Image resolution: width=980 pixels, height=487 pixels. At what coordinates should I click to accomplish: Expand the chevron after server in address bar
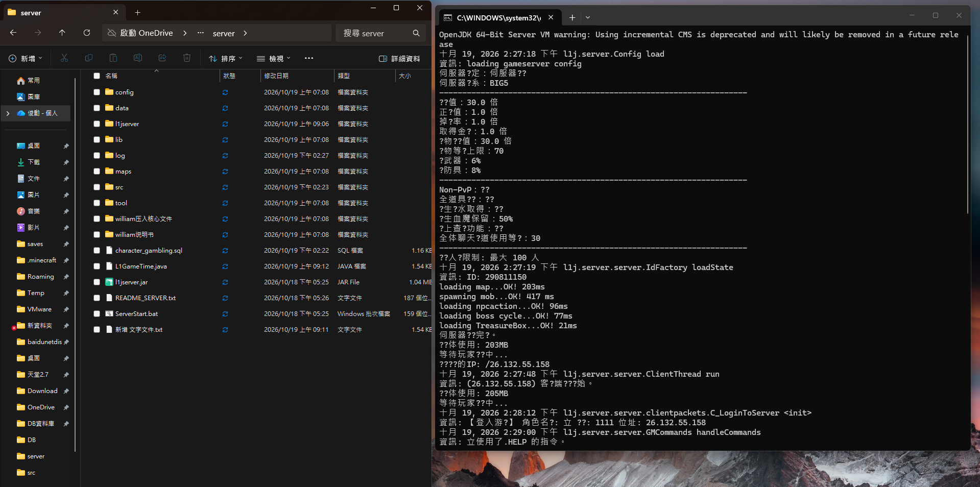click(246, 33)
